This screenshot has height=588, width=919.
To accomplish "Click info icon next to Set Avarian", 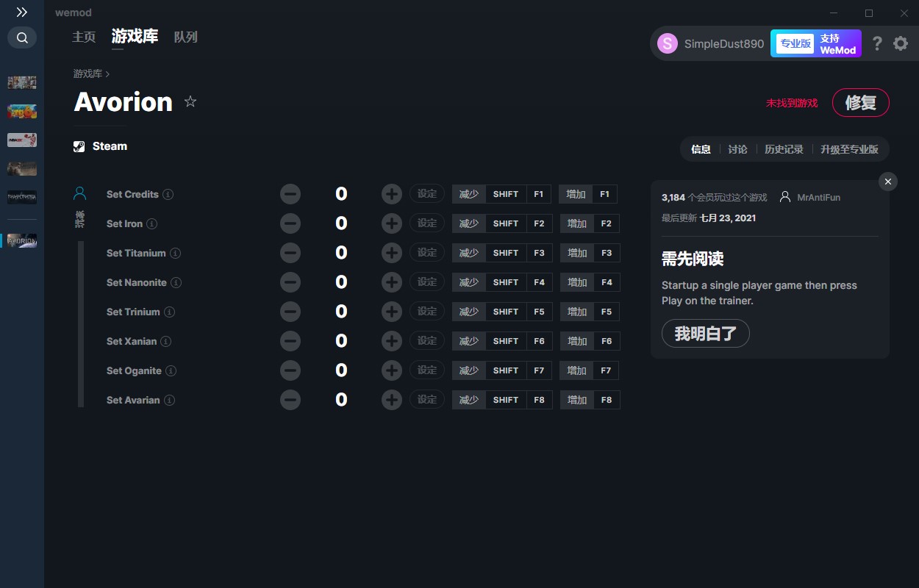I will (170, 401).
